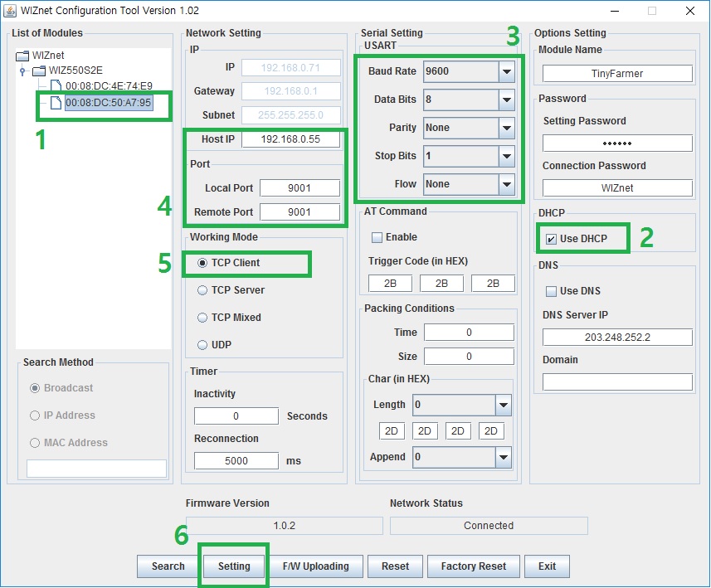Image resolution: width=711 pixels, height=588 pixels.
Task: Select module 00:08:DC:4E:74:E9 in the list
Action: tap(109, 85)
